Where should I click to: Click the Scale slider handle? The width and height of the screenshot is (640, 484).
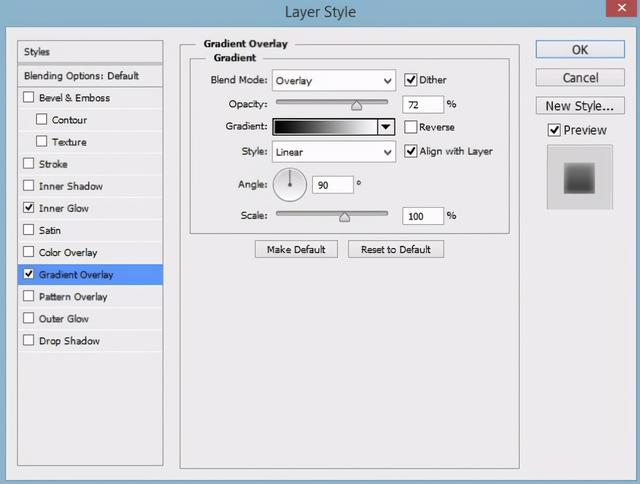(x=344, y=217)
